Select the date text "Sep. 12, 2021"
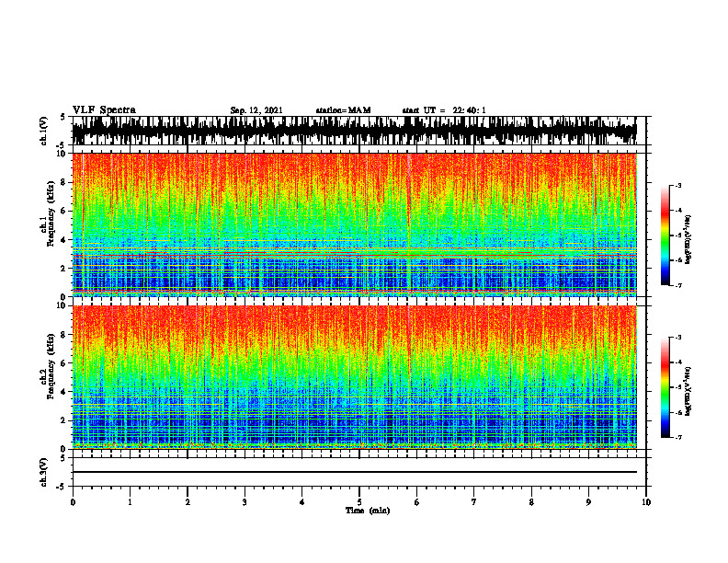The image size is (728, 563). tap(256, 110)
